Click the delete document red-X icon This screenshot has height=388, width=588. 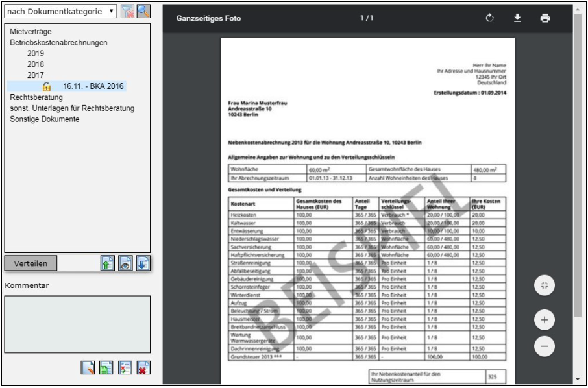pos(143,367)
